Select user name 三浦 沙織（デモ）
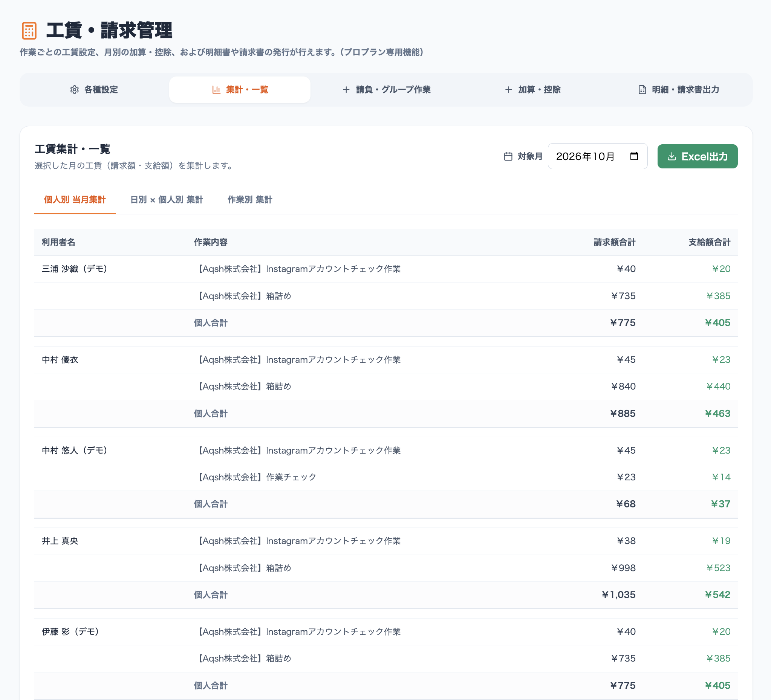Image resolution: width=771 pixels, height=700 pixels. (x=76, y=269)
